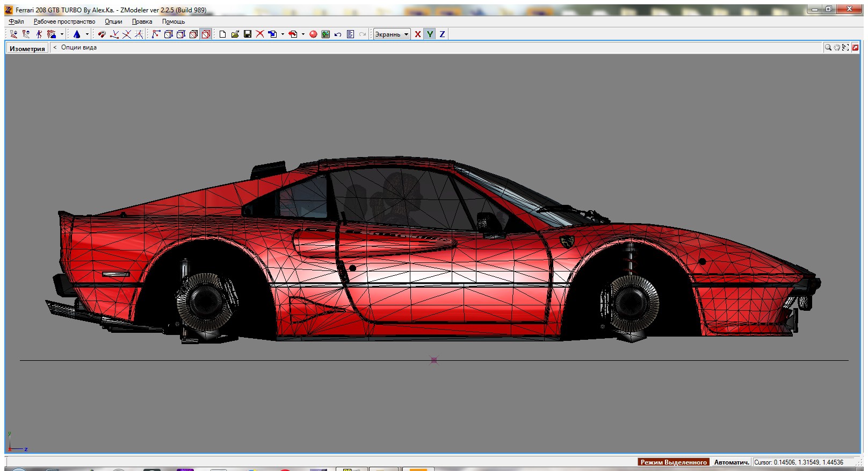Open textures browser green picture icon
868x471 pixels.
point(325,34)
